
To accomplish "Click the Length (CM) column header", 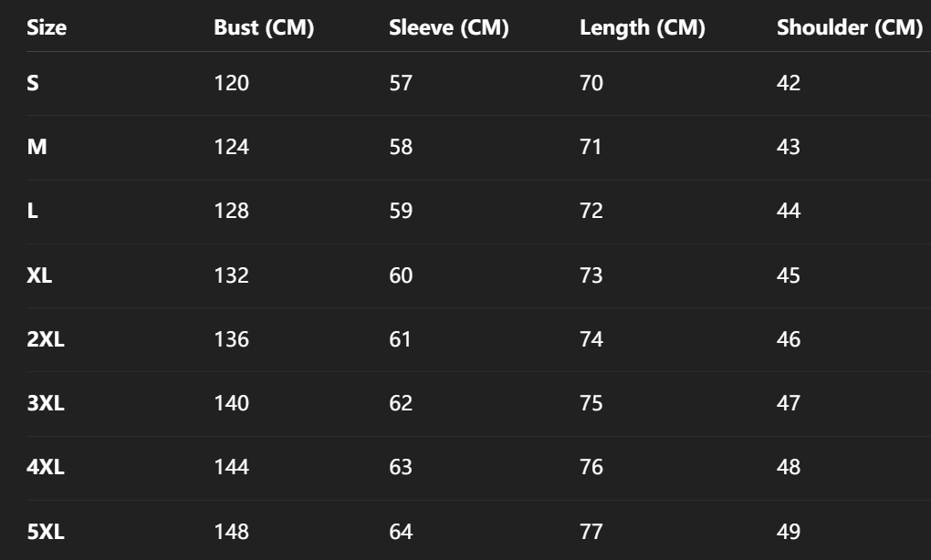I will pyautogui.click(x=642, y=28).
